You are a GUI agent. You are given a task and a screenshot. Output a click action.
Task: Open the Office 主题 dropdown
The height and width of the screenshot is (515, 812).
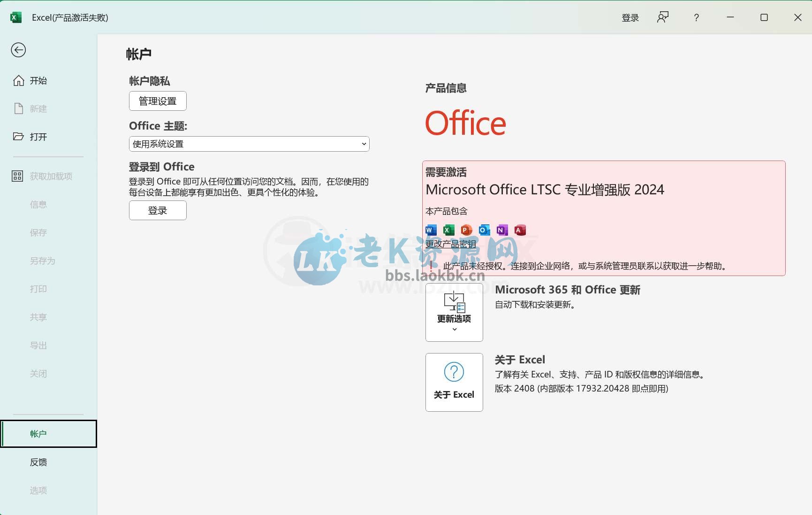pos(249,144)
